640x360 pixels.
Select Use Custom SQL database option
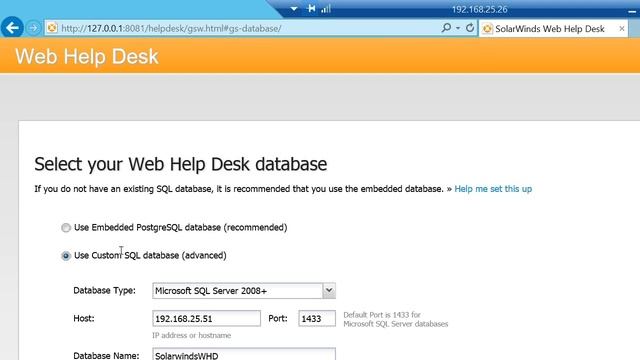pos(66,256)
